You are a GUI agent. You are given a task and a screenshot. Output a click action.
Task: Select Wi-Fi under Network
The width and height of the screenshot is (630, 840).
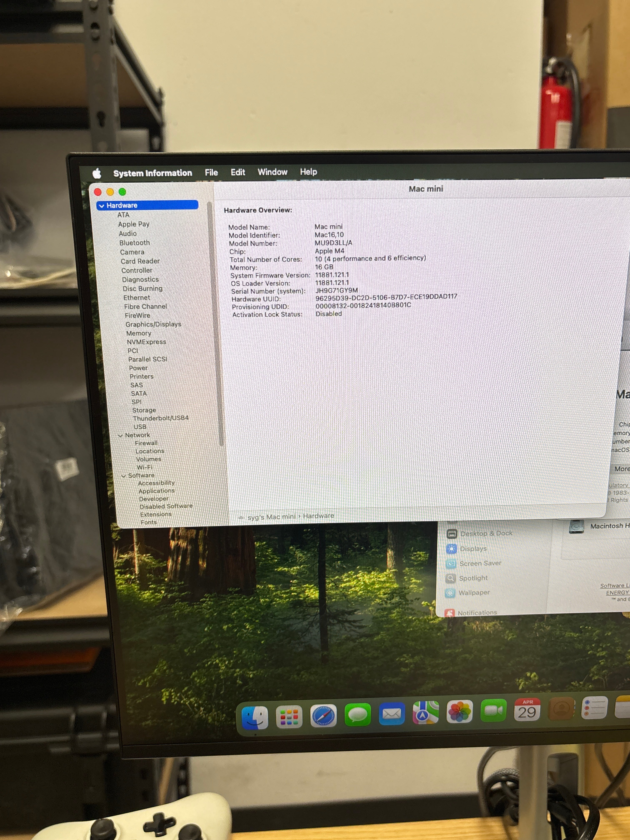pyautogui.click(x=145, y=467)
